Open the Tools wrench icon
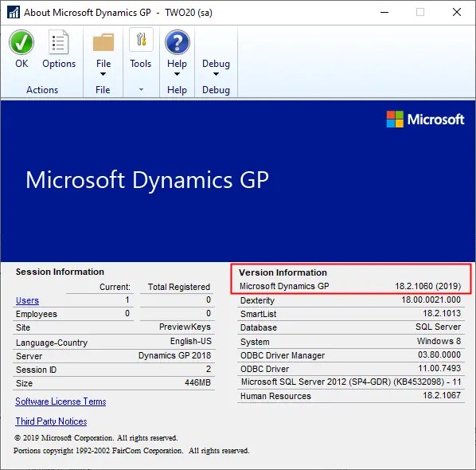The image size is (476, 470). [141, 40]
